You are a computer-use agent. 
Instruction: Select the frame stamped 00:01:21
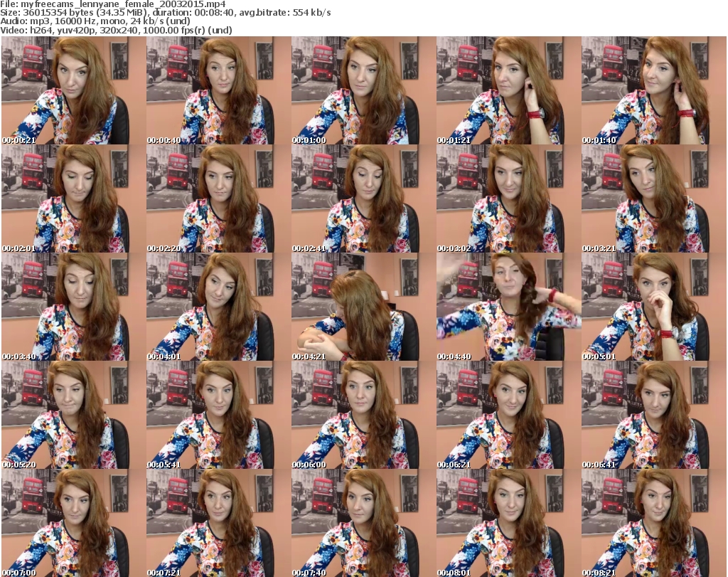509,90
